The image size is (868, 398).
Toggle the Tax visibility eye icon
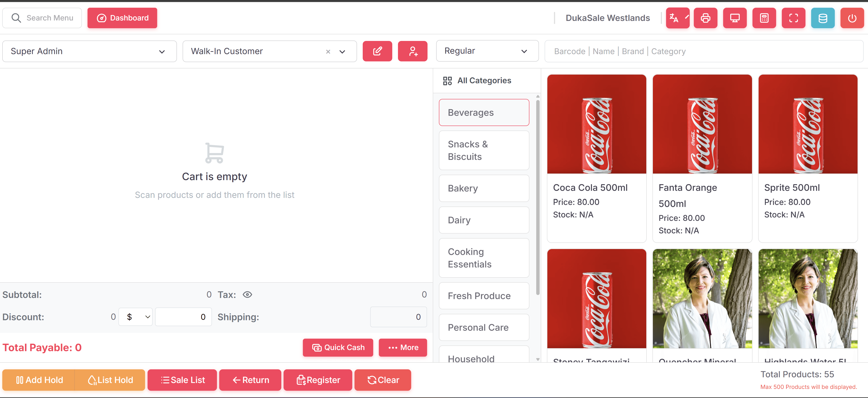click(x=247, y=295)
